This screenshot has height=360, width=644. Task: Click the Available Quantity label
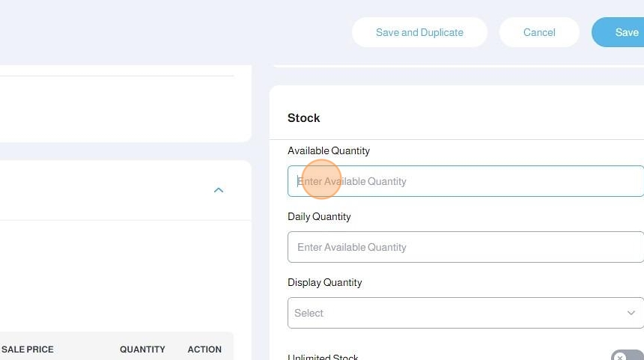click(329, 150)
